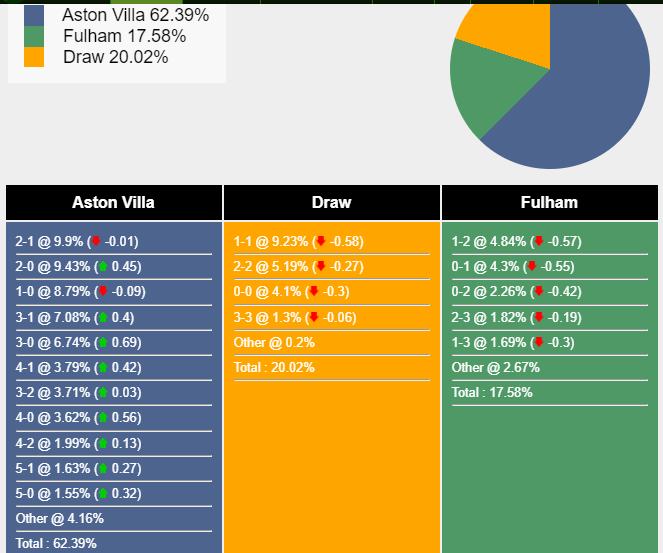Select the Draw column header
The width and height of the screenshot is (663, 553).
[332, 203]
